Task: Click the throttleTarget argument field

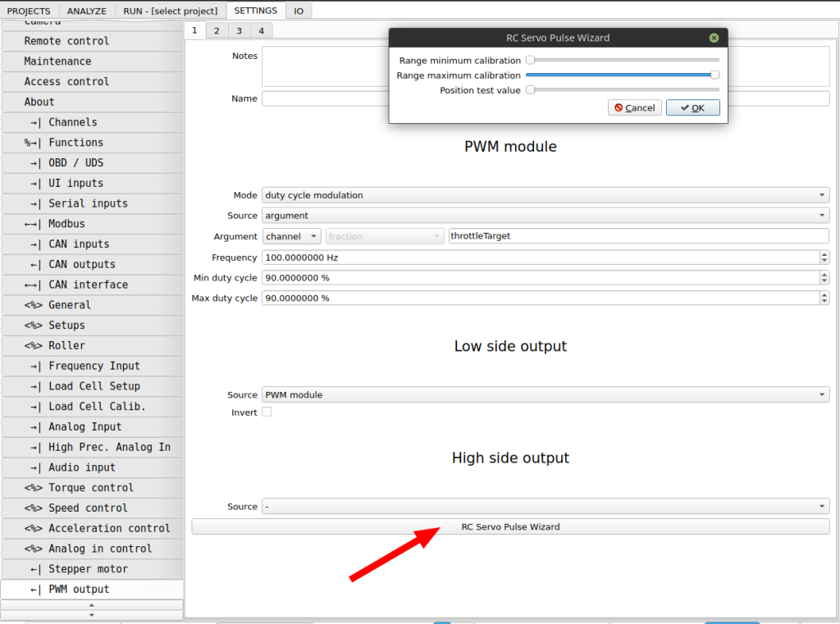Action: (x=638, y=236)
